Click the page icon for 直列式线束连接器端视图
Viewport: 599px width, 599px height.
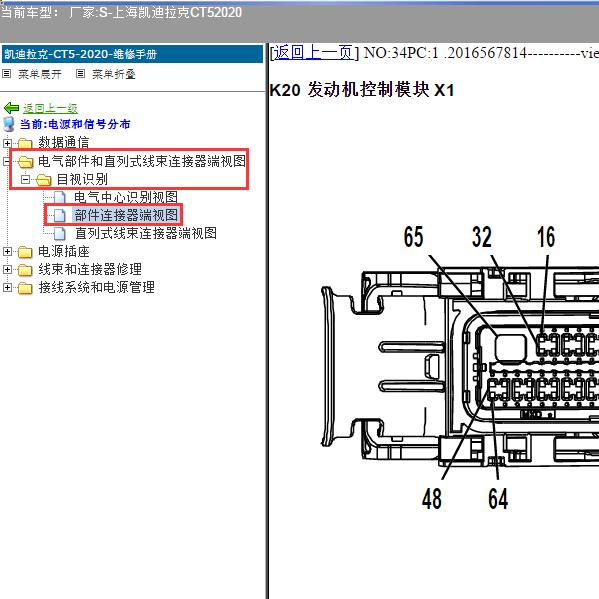[59, 233]
